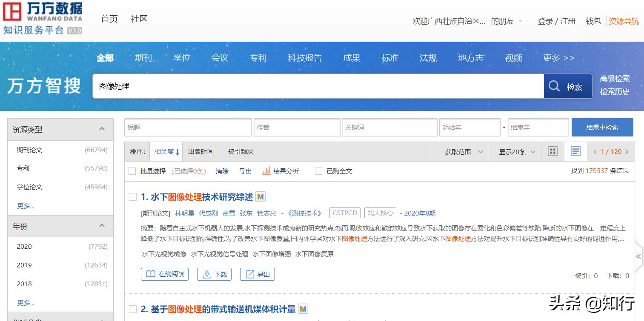Open the 社区 menu item
This screenshot has width=644, height=321.
138,19
